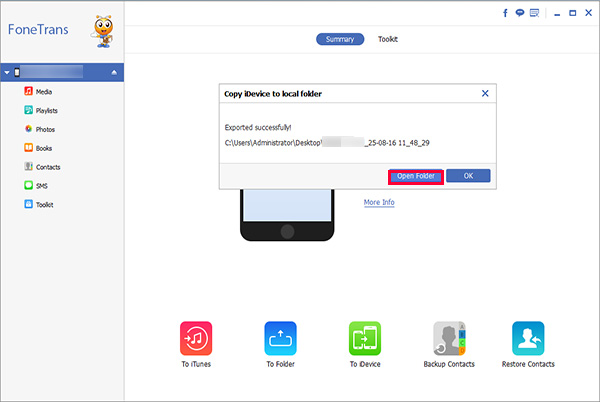Minimize the FoneTrans window
600x402 pixels.
tap(557, 14)
